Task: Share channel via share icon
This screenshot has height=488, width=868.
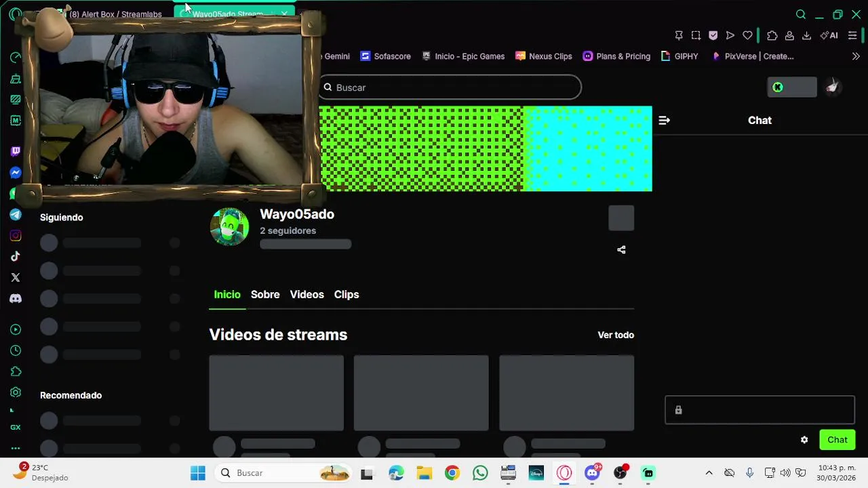Action: [x=621, y=250]
